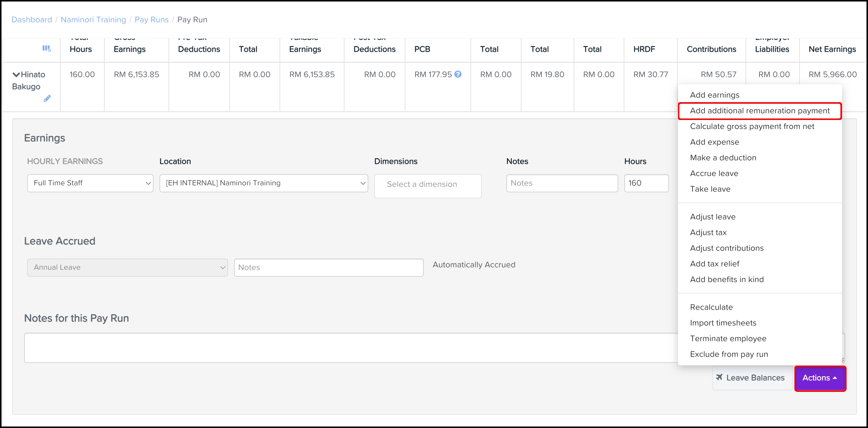
Task: Click the PCB help question mark icon
Action: (x=458, y=74)
